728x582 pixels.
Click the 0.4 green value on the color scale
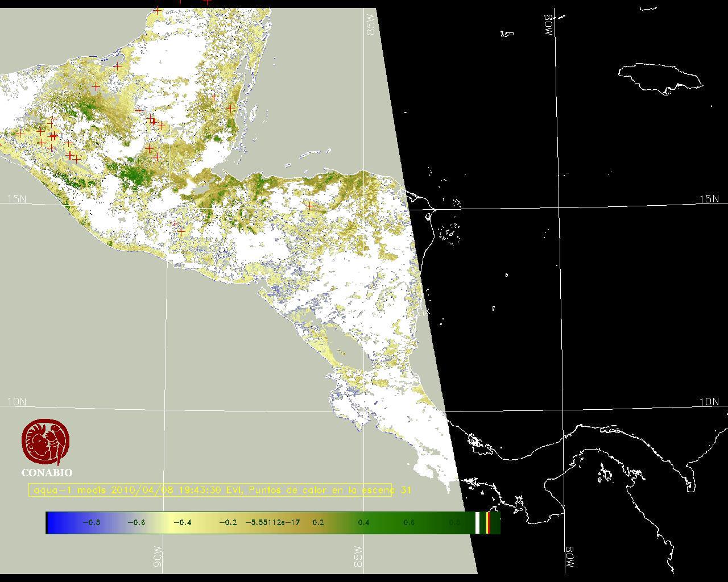pyautogui.click(x=363, y=522)
